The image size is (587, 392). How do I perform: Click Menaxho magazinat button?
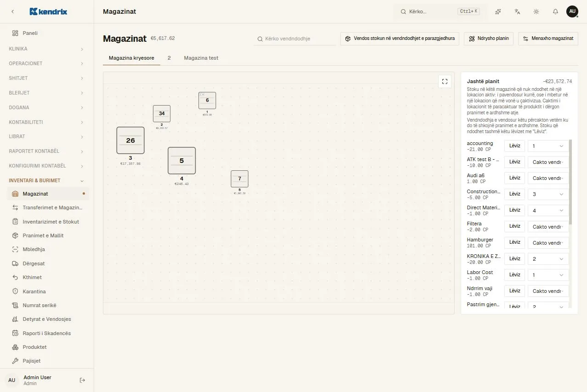click(548, 39)
